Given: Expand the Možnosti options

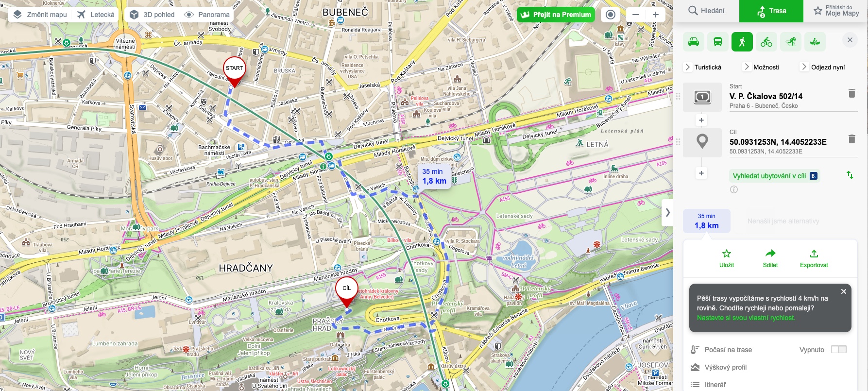Looking at the screenshot, I should click(761, 67).
